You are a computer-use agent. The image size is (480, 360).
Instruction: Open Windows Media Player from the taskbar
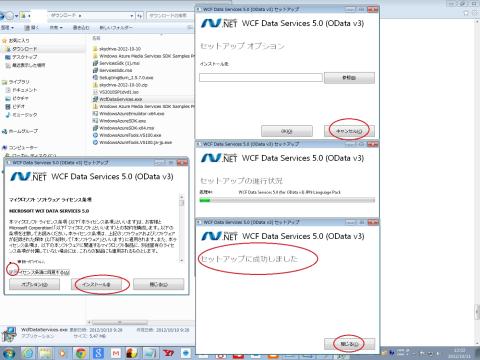pos(62,353)
